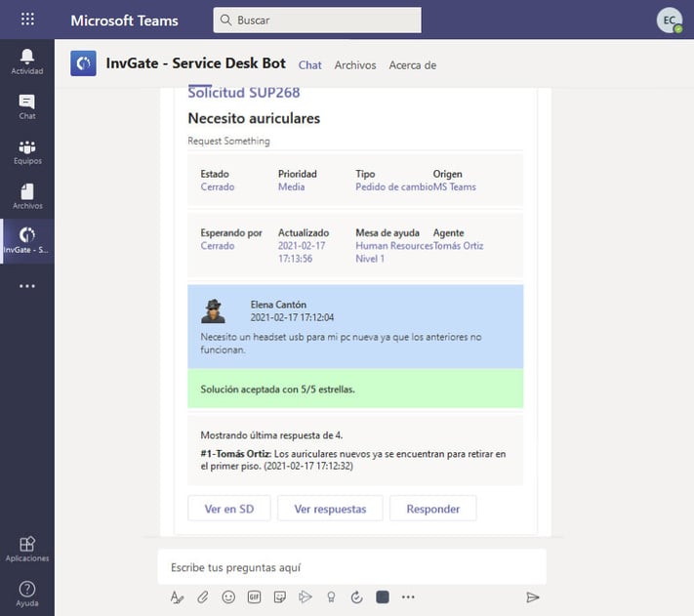Click the Stream arrow icon in compose bar
This screenshot has width=694, height=616.
pos(306,597)
